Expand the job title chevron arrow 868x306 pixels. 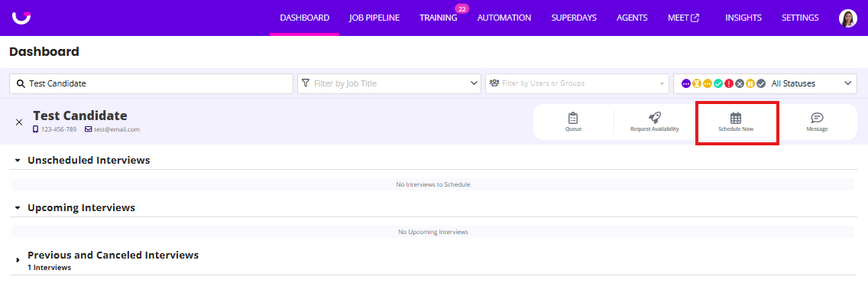point(474,83)
